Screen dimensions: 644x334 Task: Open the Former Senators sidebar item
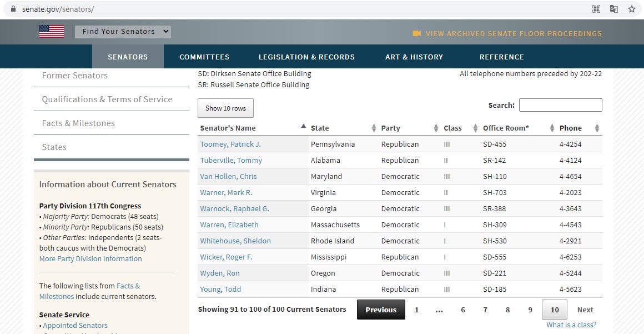pyautogui.click(x=75, y=76)
